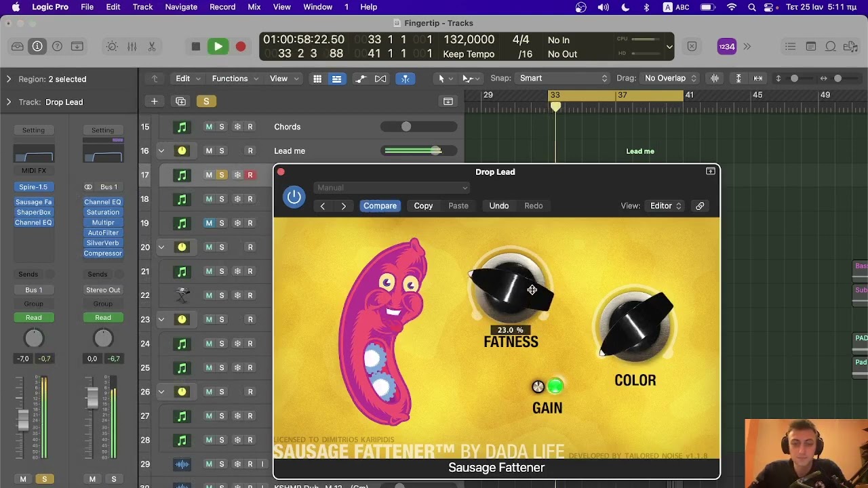Collapse the Lead me track stack arrow

161,151
